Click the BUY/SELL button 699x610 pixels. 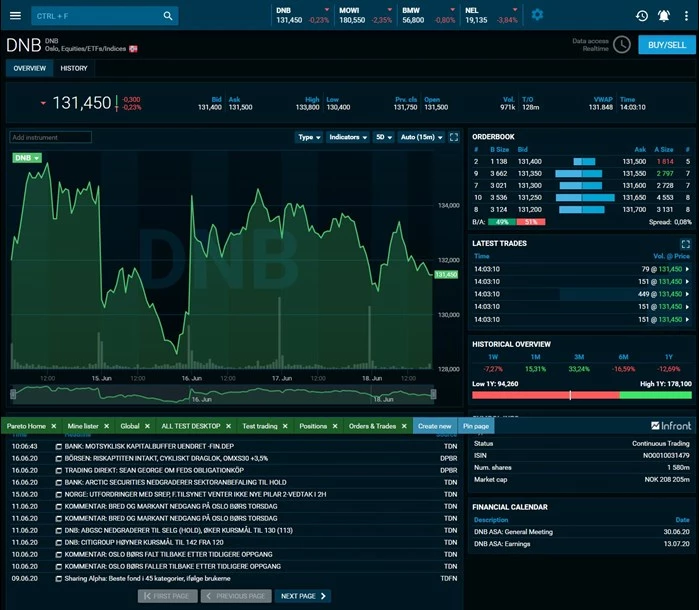point(667,45)
